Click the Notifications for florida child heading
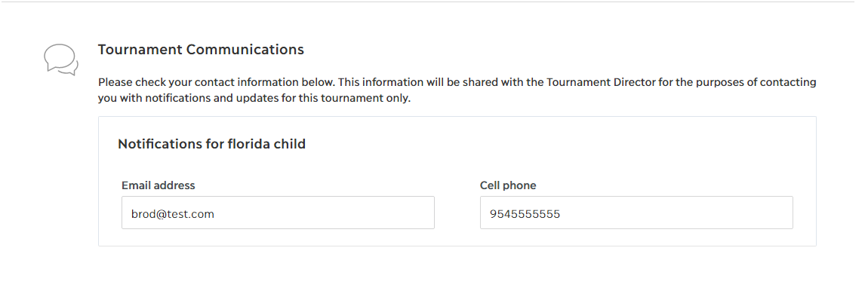 click(211, 144)
